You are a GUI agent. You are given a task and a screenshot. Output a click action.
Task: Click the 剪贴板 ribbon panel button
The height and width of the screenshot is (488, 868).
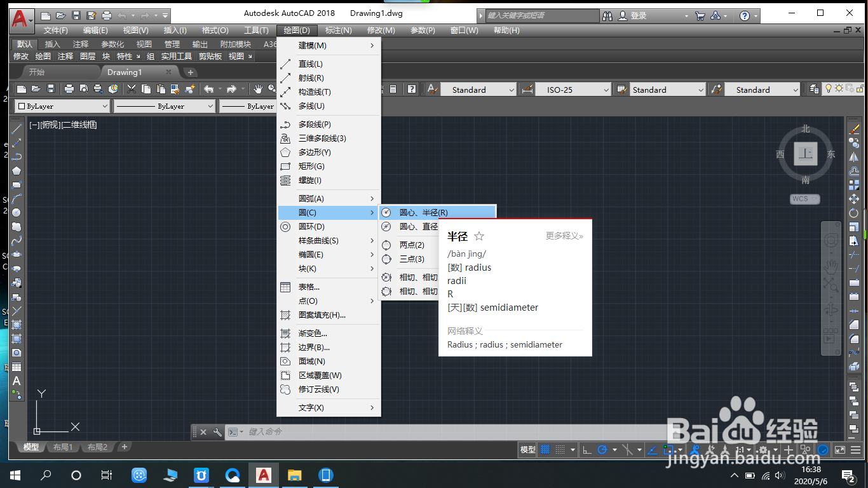coord(210,57)
